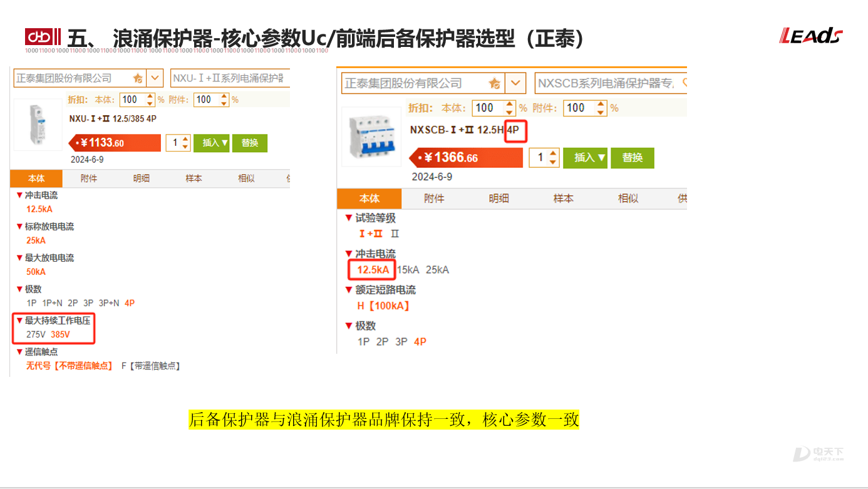This screenshot has width=868, height=489.
Task: Open the 明细 tab in the NXU panel
Action: tap(142, 178)
